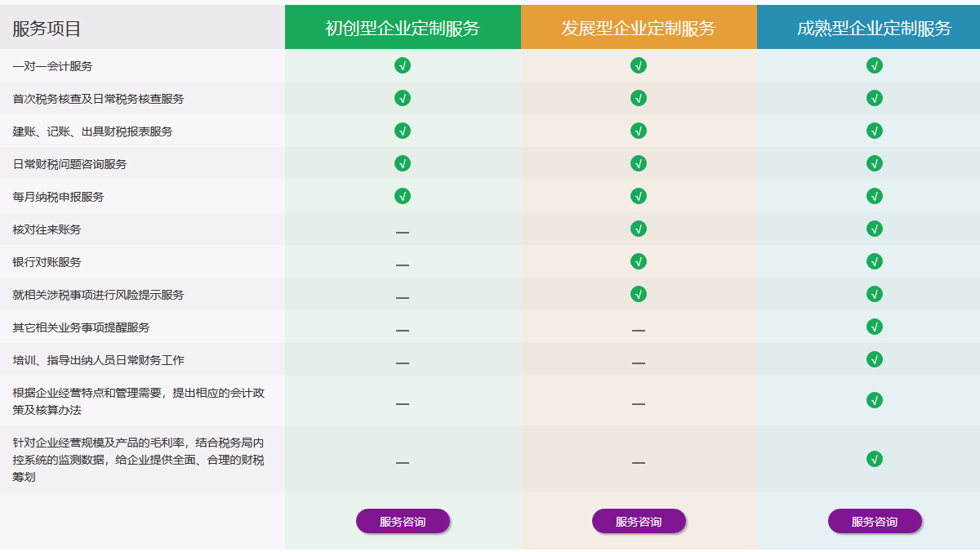Click the 服务项目 header label

point(47,29)
